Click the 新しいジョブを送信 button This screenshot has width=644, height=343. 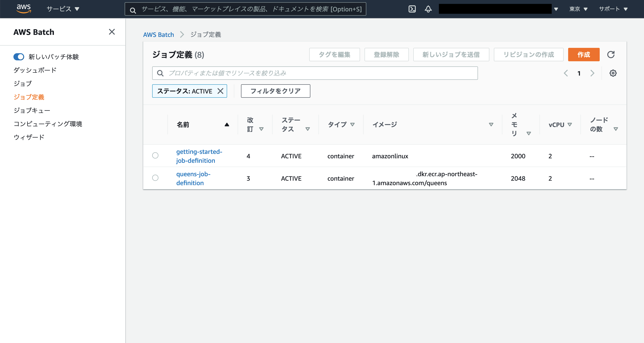pyautogui.click(x=451, y=55)
